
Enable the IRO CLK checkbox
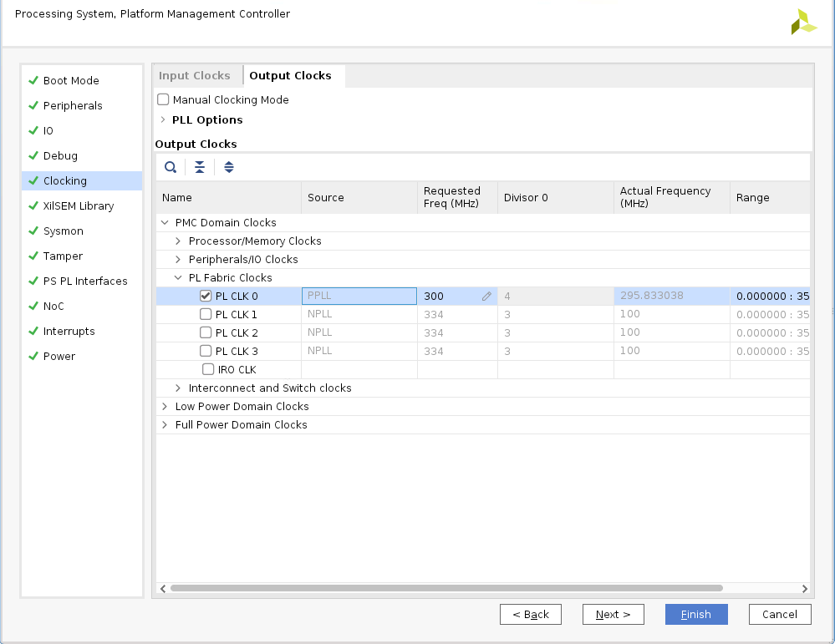[x=208, y=369]
